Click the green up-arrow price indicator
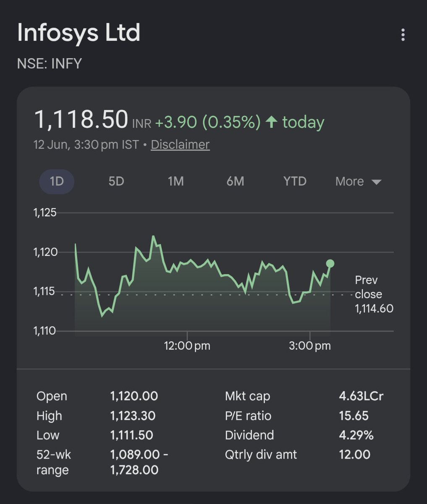 272,122
